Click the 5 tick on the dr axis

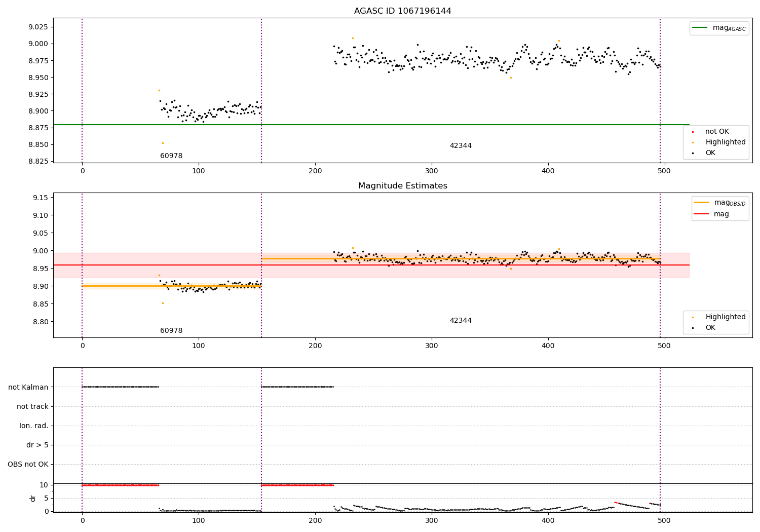(x=46, y=498)
